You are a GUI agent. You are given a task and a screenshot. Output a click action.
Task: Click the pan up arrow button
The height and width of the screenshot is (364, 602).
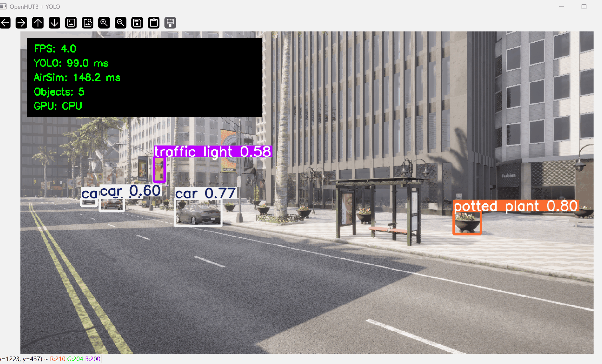pyautogui.click(x=38, y=23)
